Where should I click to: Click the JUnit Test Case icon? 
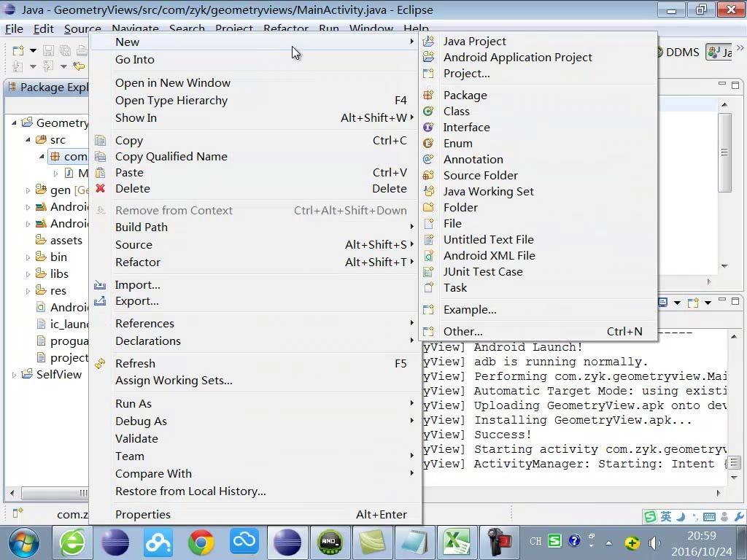point(428,271)
